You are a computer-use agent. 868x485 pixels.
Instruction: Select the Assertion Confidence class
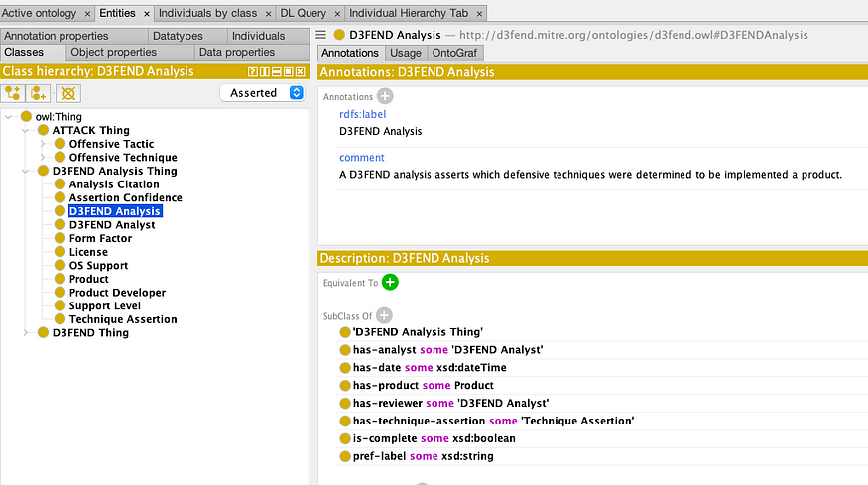click(x=126, y=197)
